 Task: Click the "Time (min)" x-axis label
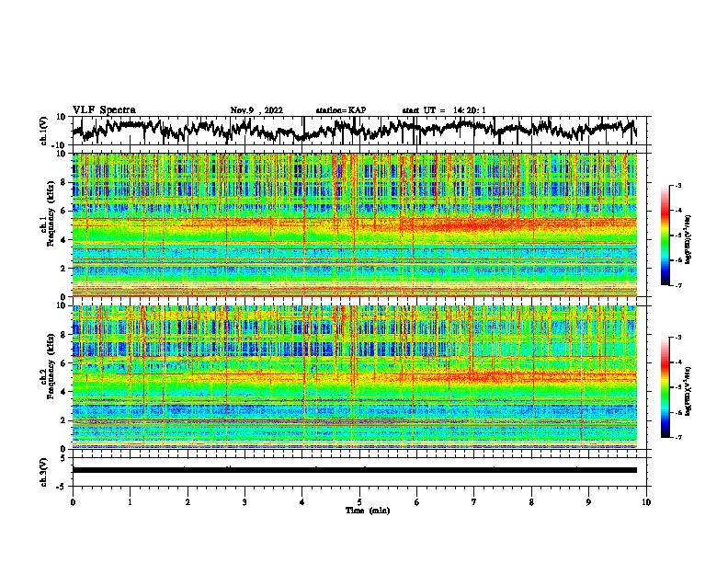click(x=368, y=511)
